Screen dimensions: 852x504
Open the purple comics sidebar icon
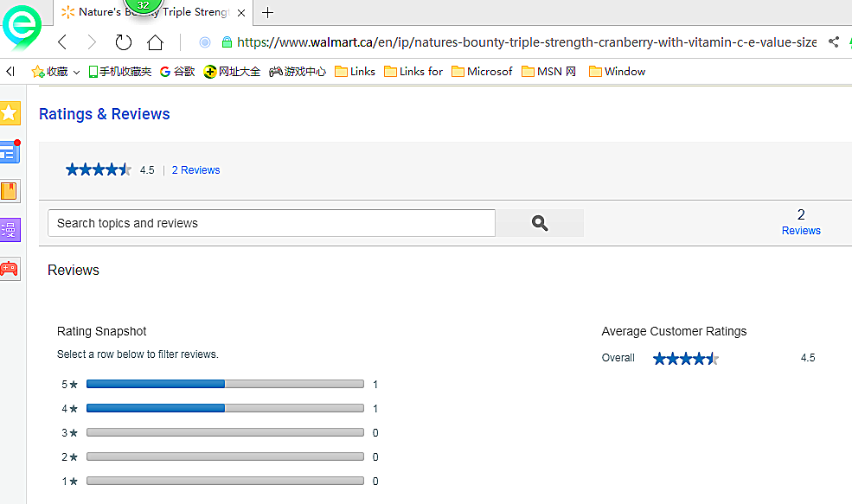click(x=10, y=229)
